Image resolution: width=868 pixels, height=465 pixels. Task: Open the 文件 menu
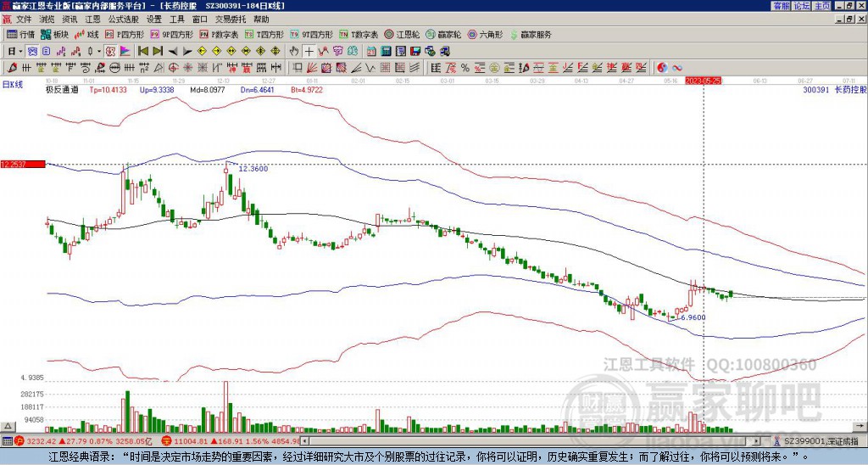pos(23,20)
